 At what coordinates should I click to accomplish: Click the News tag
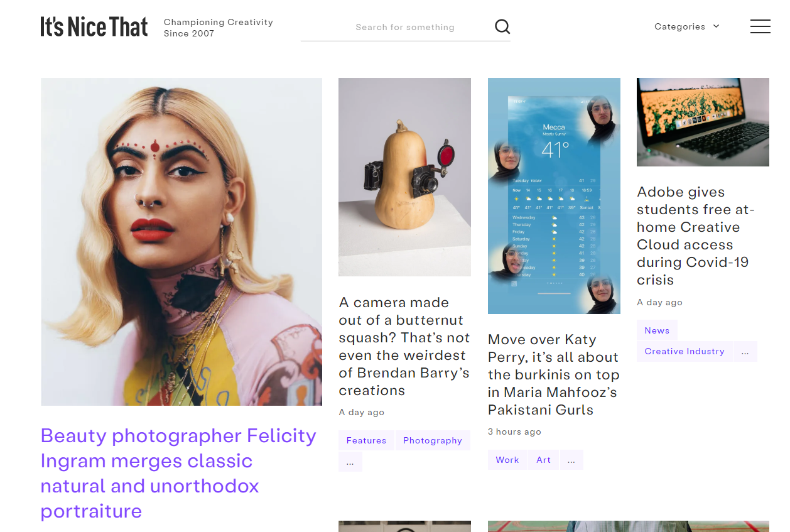[657, 330]
